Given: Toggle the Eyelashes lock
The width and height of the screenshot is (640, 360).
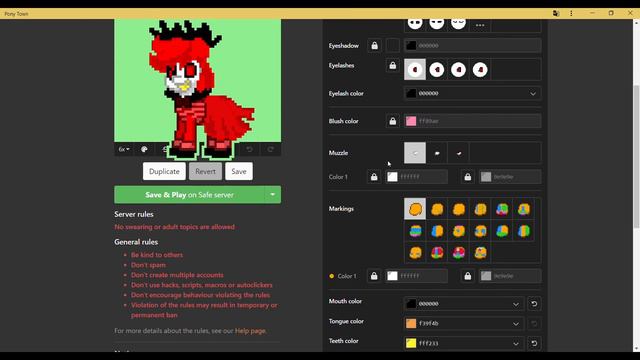Looking at the screenshot, I should pos(393,65).
